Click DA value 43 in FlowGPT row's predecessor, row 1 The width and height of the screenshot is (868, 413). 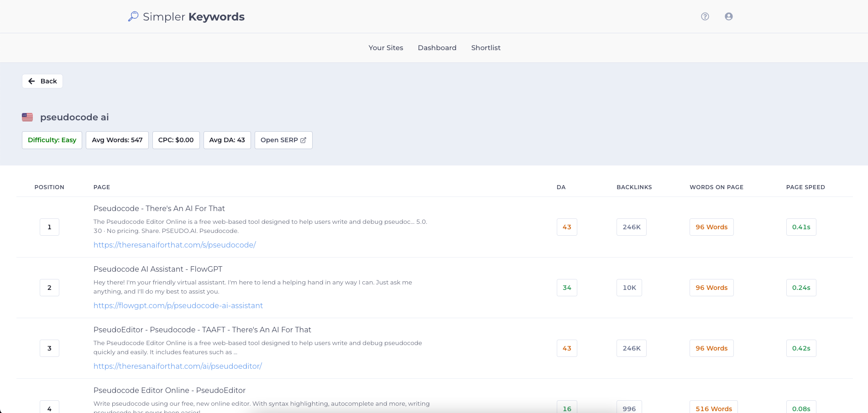tap(567, 227)
